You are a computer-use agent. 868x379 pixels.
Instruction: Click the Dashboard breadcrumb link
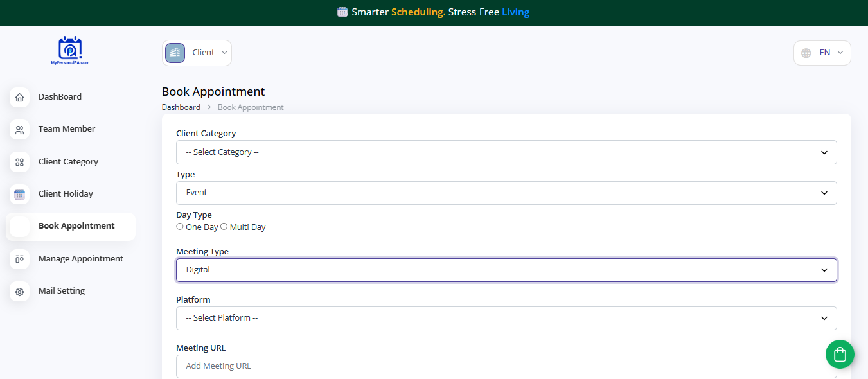[x=181, y=107]
